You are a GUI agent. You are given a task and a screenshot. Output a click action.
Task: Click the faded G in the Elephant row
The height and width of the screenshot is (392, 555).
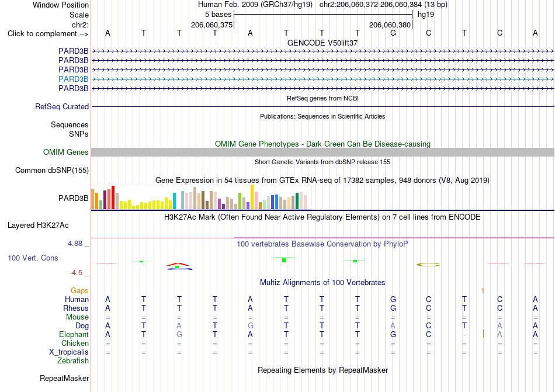[x=179, y=334]
